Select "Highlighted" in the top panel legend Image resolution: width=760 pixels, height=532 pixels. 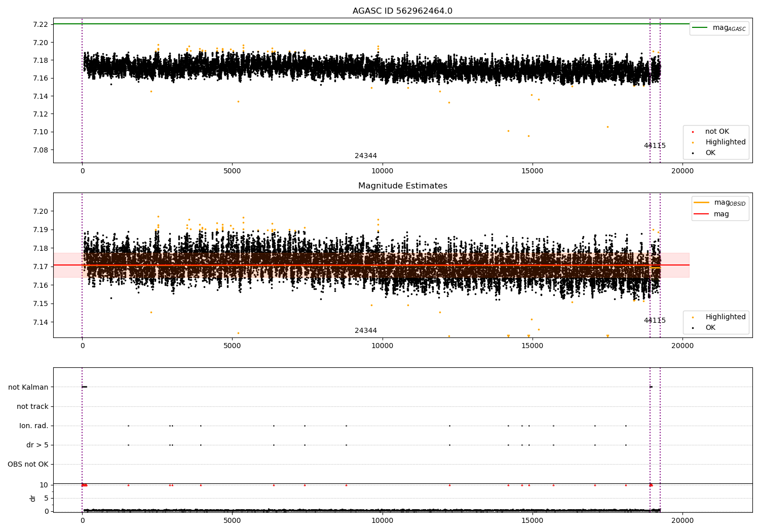[726, 142]
